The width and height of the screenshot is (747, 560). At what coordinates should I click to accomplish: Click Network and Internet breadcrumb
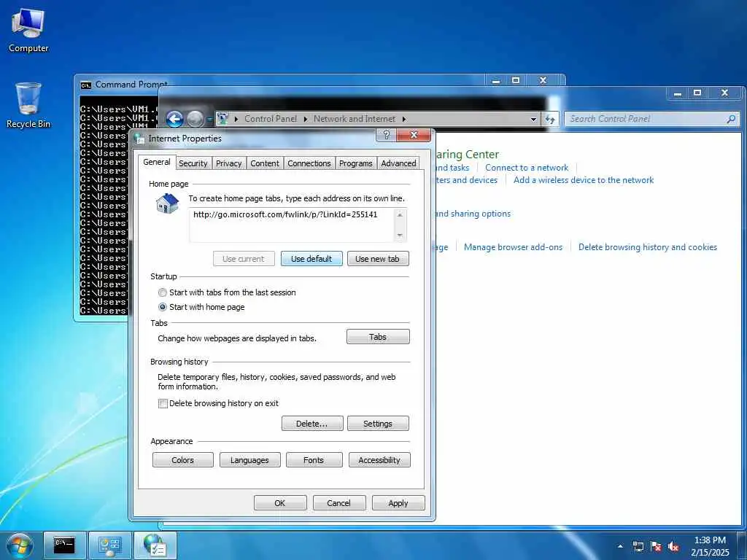355,119
